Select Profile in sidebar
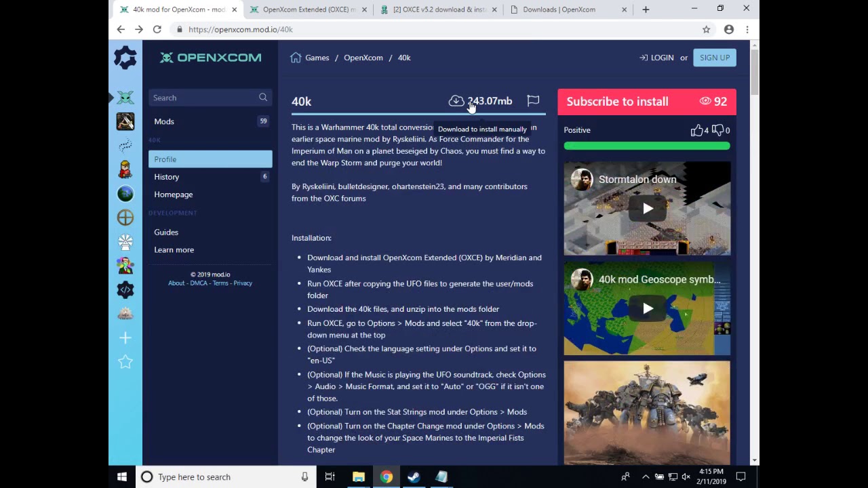 (210, 159)
